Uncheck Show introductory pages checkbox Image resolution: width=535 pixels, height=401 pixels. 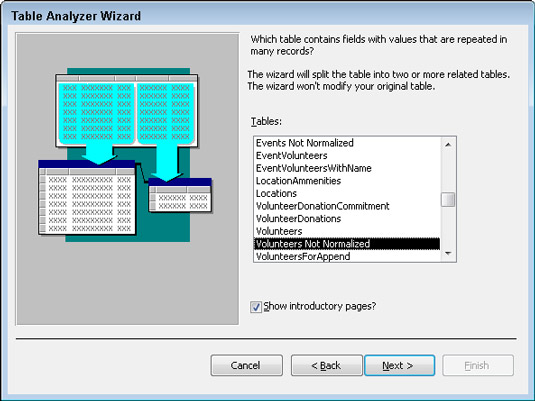click(256, 307)
